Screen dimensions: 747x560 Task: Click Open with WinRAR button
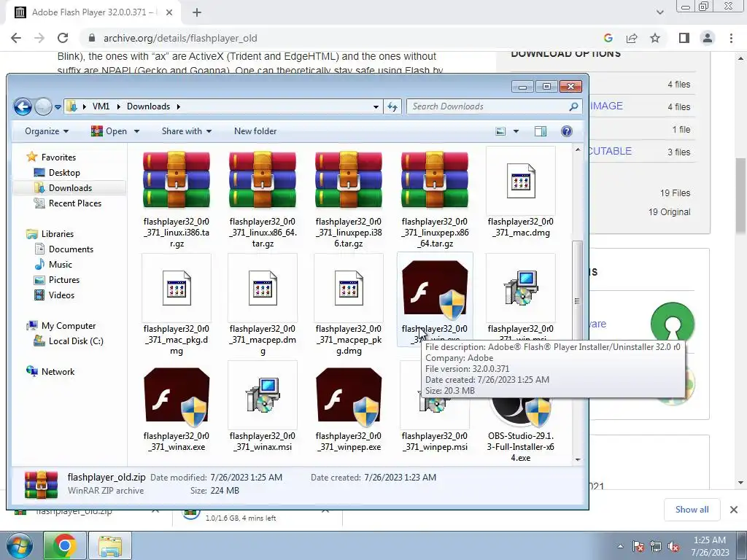[109, 131]
